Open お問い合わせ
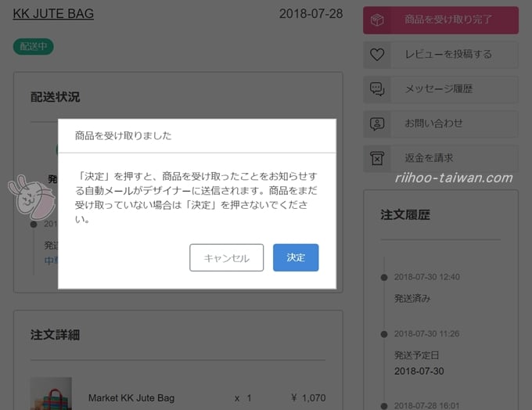 [440, 124]
